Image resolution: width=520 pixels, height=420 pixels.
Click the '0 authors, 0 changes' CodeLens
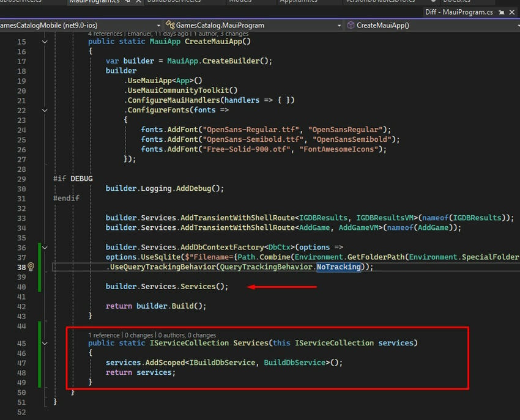pos(187,335)
